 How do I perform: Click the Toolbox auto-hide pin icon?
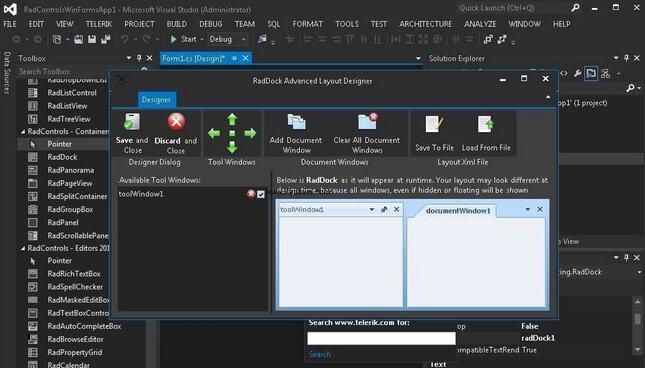click(x=139, y=58)
